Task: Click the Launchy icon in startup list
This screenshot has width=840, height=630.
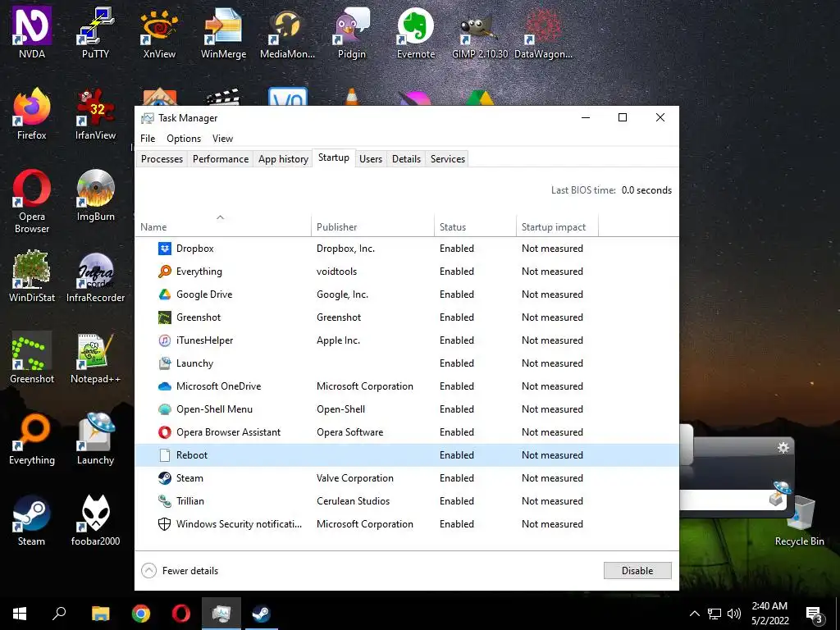Action: tap(164, 363)
